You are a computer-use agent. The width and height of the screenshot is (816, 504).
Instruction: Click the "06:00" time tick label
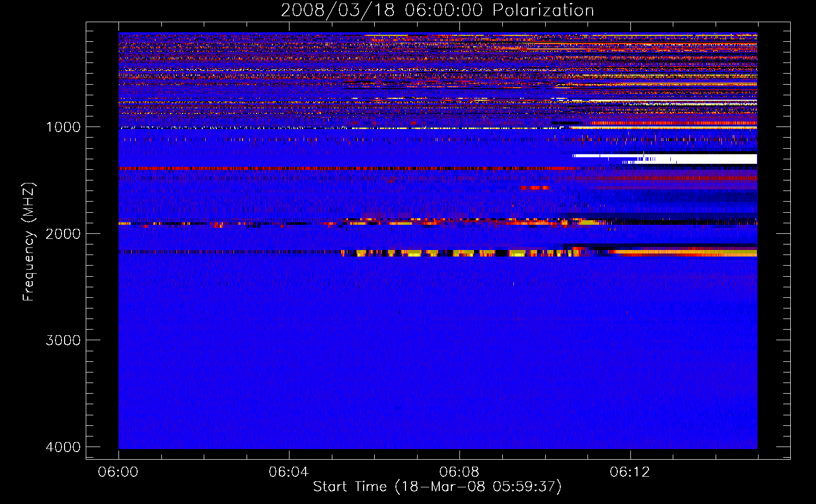pyautogui.click(x=118, y=472)
